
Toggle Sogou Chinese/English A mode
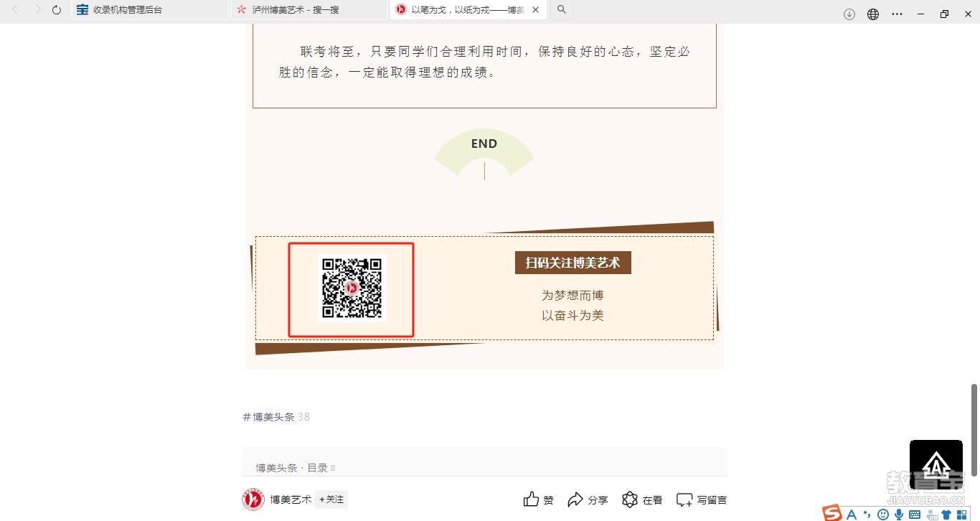(x=852, y=514)
